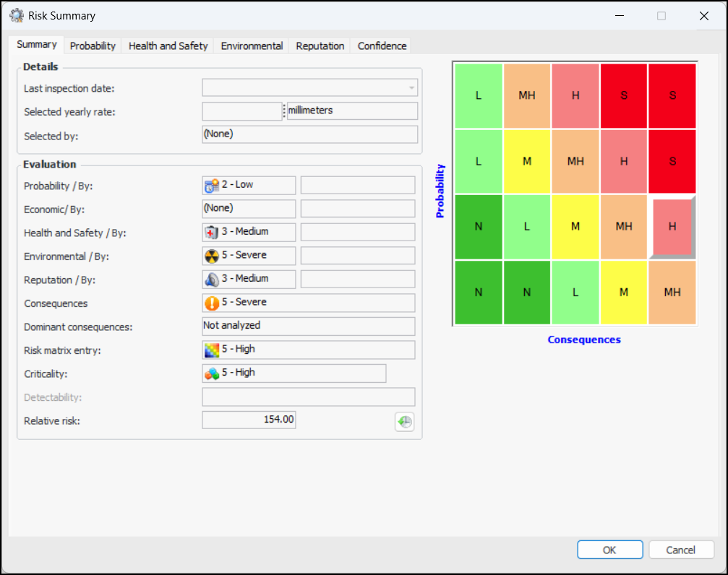The width and height of the screenshot is (728, 575).
Task: Select the highlighted H cell in risk matrix
Action: pos(672,227)
